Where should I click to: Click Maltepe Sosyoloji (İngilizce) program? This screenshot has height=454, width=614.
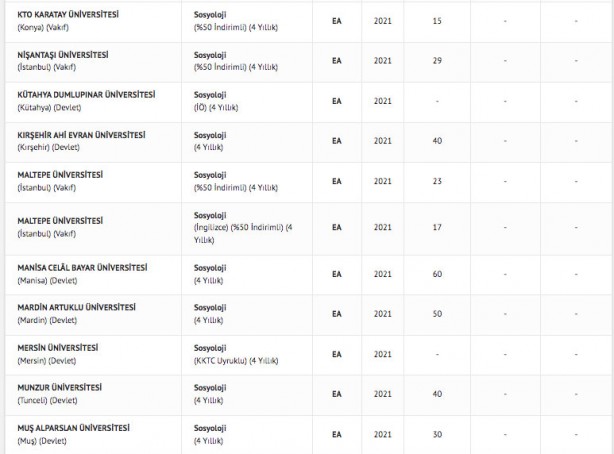pyautogui.click(x=210, y=214)
